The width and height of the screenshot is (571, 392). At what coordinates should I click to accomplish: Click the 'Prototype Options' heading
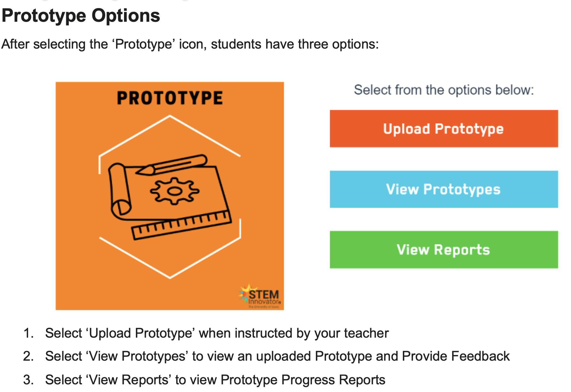[81, 15]
